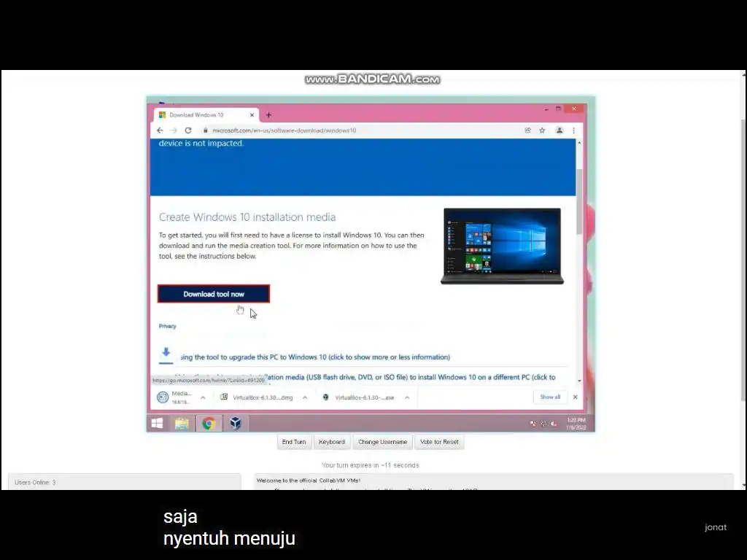This screenshot has width=747, height=560.
Task: Open File Explorer from taskbar
Action: pyautogui.click(x=182, y=424)
